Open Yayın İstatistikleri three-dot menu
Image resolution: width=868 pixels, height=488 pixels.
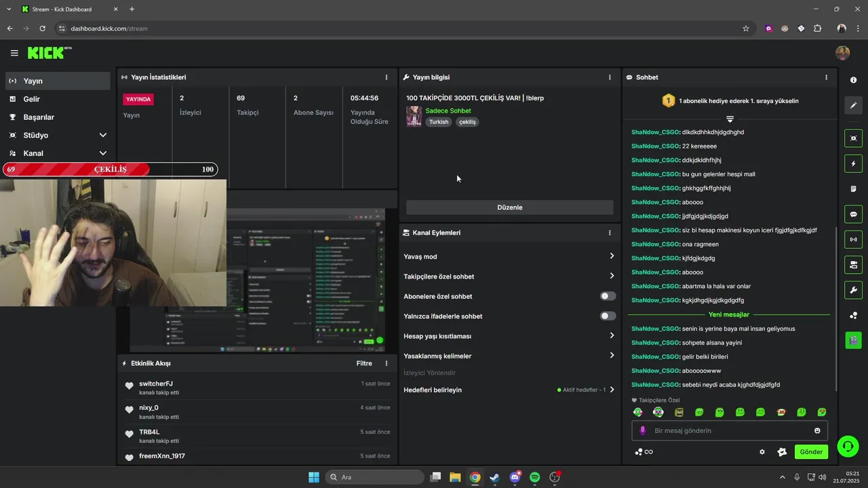(387, 77)
